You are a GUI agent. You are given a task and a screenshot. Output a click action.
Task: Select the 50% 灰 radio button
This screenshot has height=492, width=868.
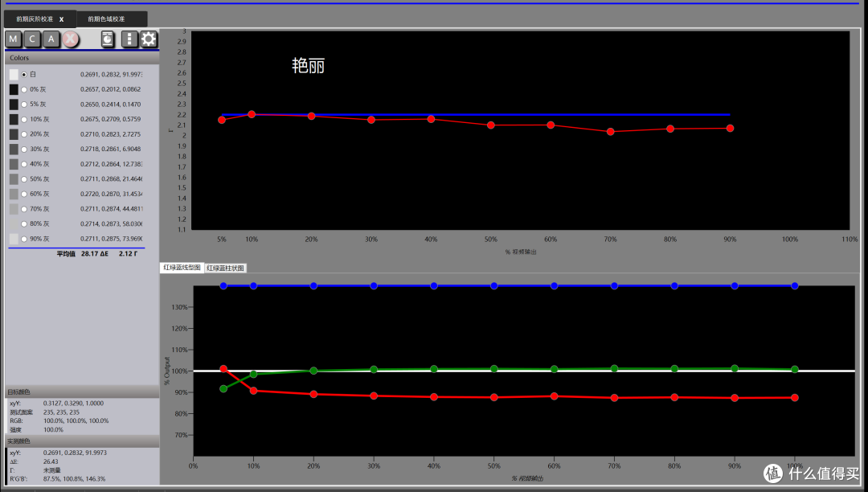(24, 178)
